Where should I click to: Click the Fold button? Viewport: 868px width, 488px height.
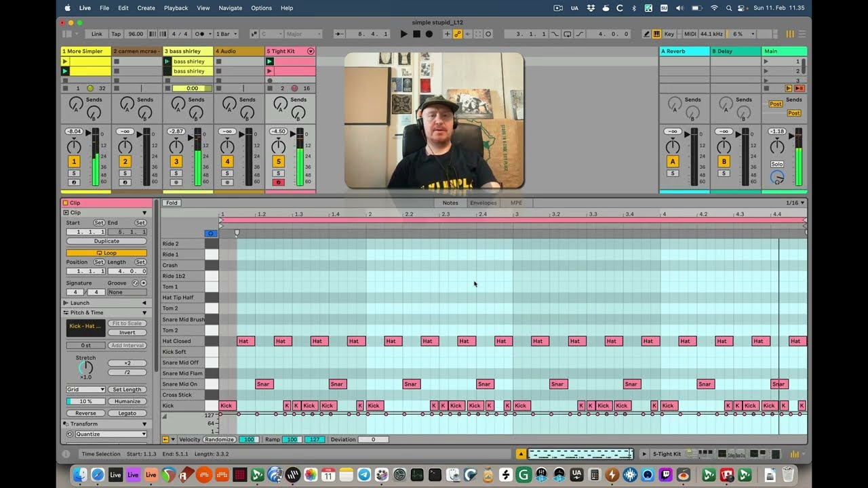[172, 203]
